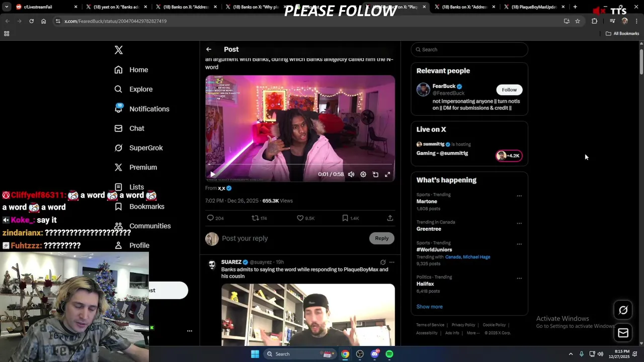Open more options for Greentree trend
644x362 pixels.
519,223
